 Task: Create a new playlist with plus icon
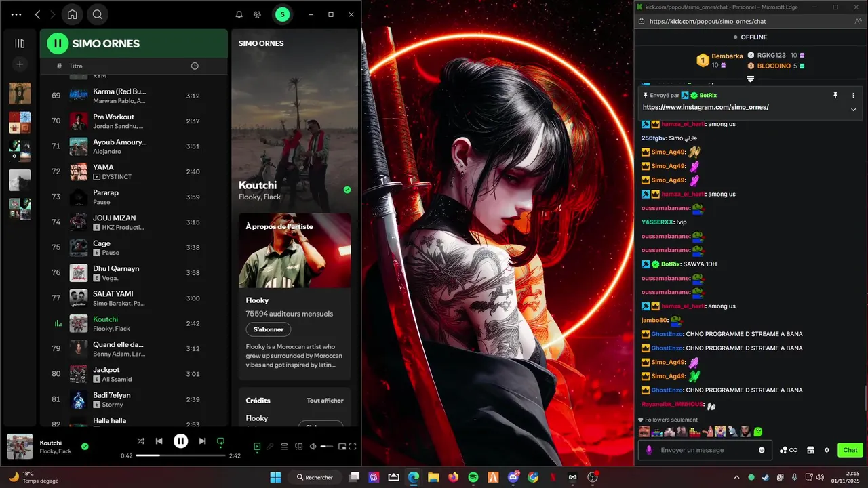click(20, 64)
